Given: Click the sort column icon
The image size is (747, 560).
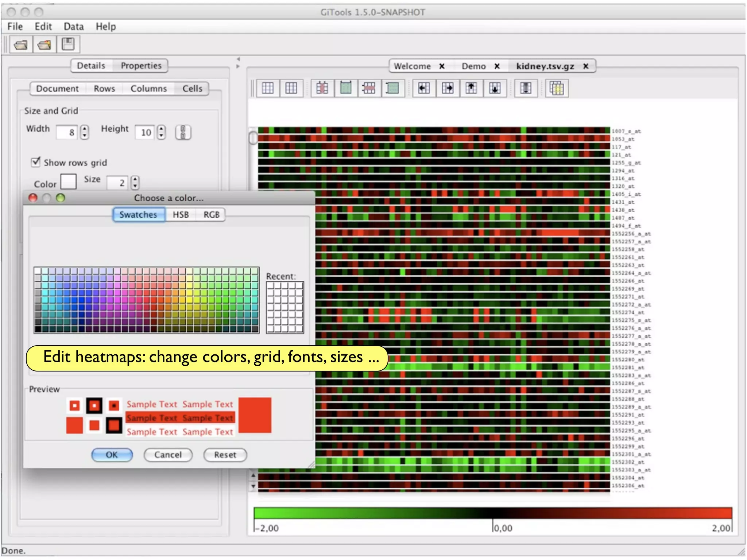Looking at the screenshot, I should click(x=526, y=88).
